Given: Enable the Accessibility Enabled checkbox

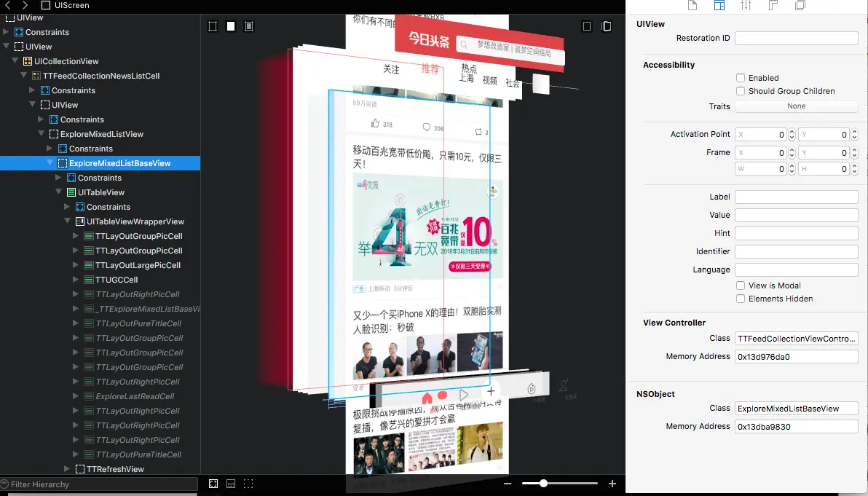Looking at the screenshot, I should [x=740, y=78].
